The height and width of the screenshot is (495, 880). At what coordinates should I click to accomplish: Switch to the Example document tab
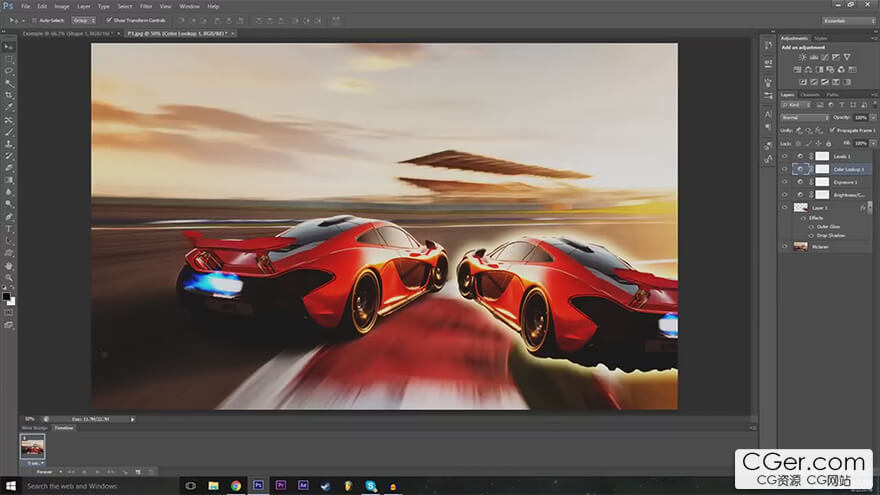point(67,34)
